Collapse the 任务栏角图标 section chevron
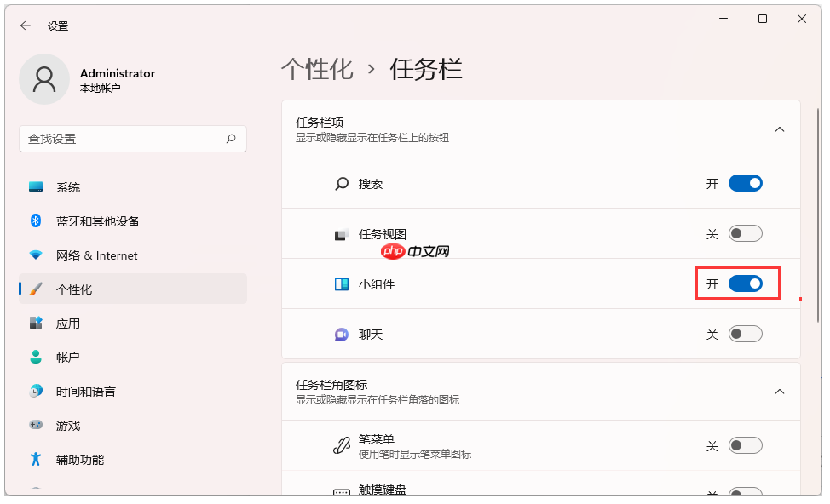 (779, 391)
